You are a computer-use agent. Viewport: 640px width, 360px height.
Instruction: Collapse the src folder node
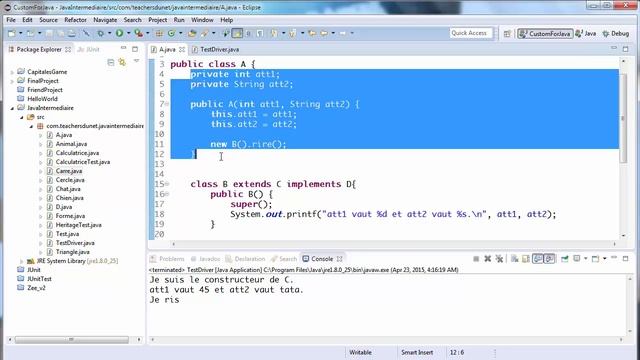tap(21, 117)
